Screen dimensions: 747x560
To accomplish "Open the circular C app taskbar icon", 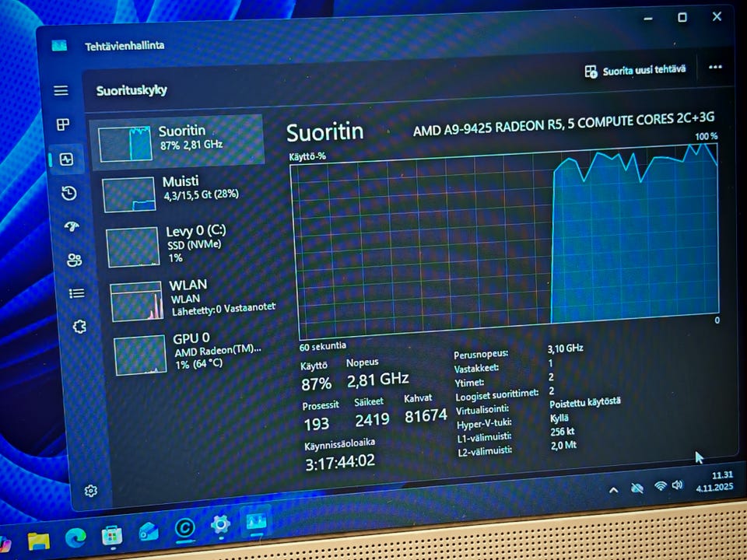I will [x=185, y=528].
